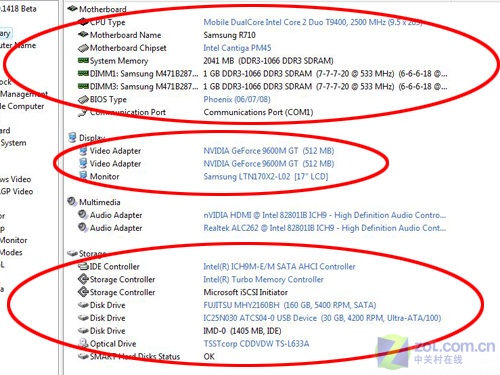Select the CPU Type field label
The height and width of the screenshot is (375, 500).
[108, 22]
